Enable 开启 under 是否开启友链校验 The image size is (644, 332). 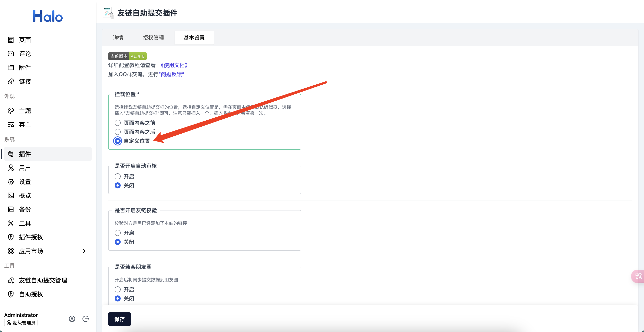pos(117,233)
